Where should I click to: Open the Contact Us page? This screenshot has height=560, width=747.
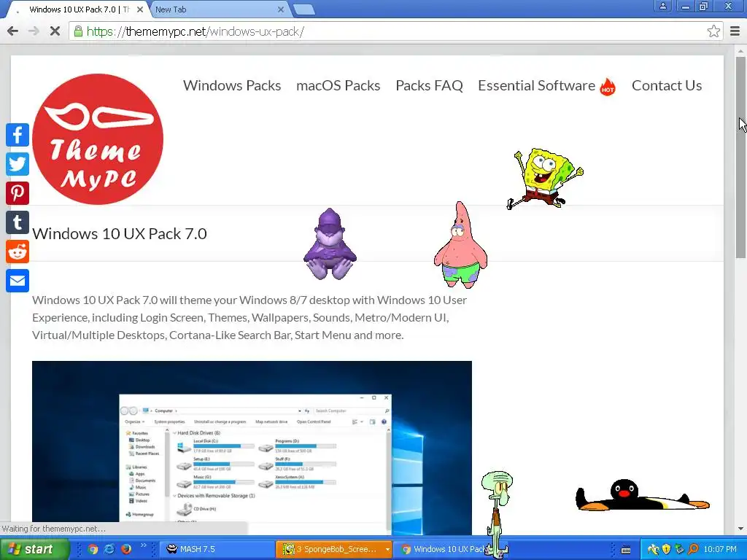(667, 86)
